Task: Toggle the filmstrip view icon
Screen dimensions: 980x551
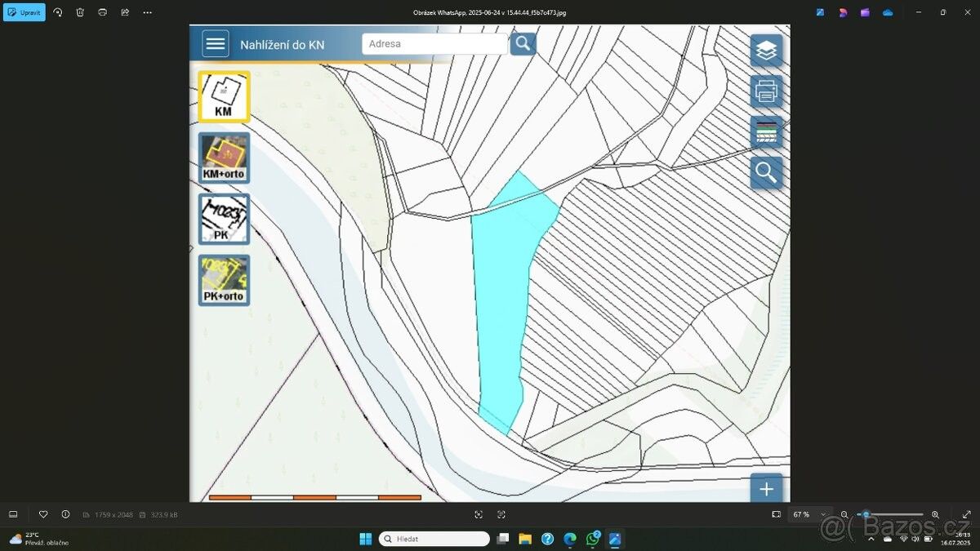Action: (13, 514)
